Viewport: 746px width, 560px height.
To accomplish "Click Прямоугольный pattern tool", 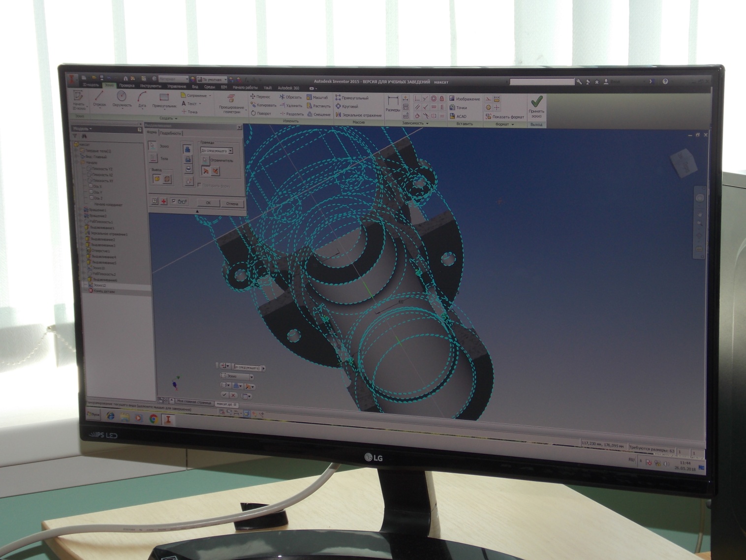I will 351,98.
